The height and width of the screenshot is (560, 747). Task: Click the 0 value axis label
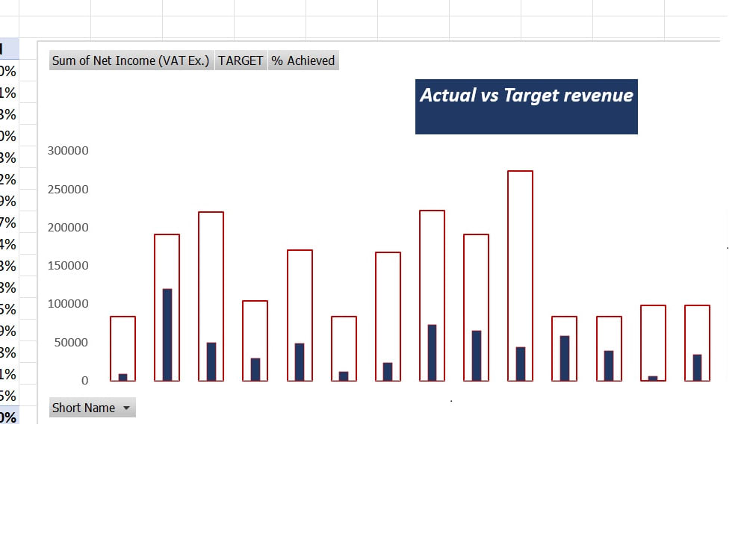click(x=85, y=380)
